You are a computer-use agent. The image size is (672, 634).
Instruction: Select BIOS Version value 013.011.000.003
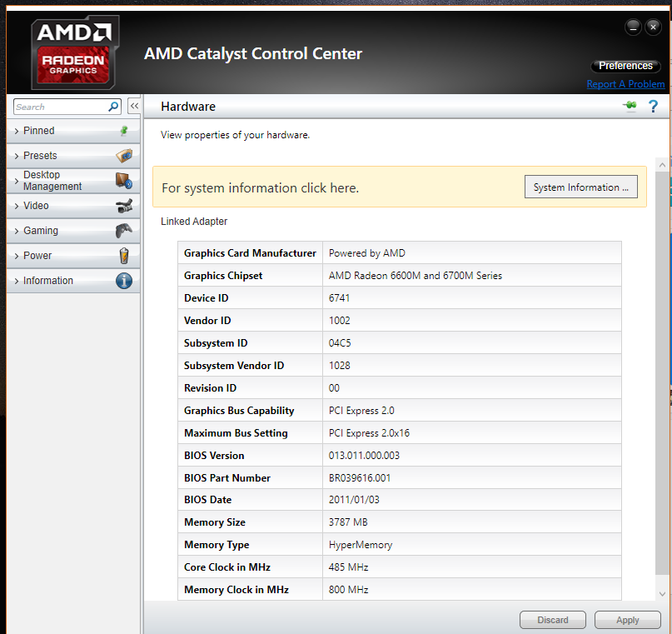364,455
